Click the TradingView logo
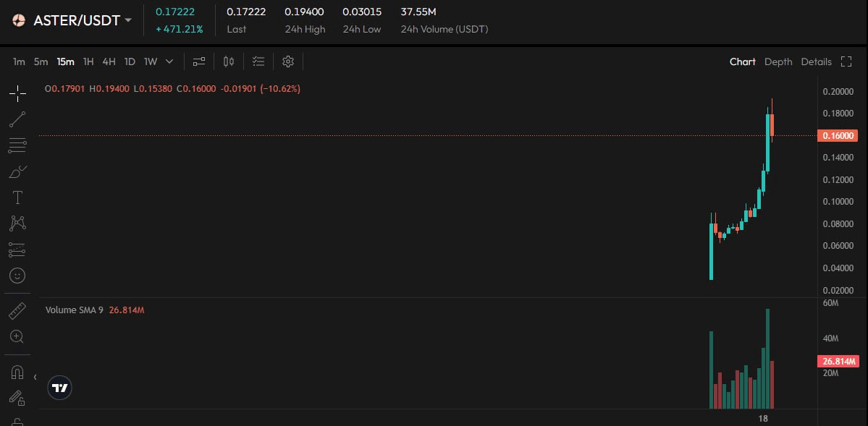868x426 pixels. pos(60,387)
